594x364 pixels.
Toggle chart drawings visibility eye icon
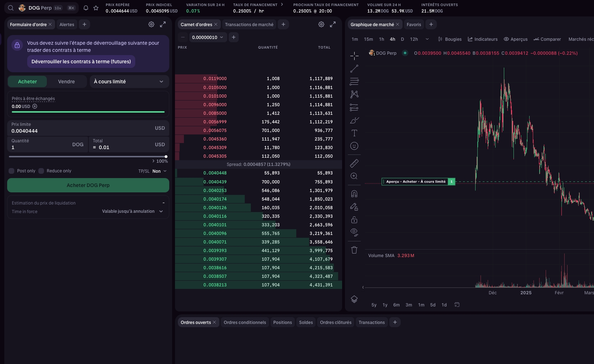[354, 232]
